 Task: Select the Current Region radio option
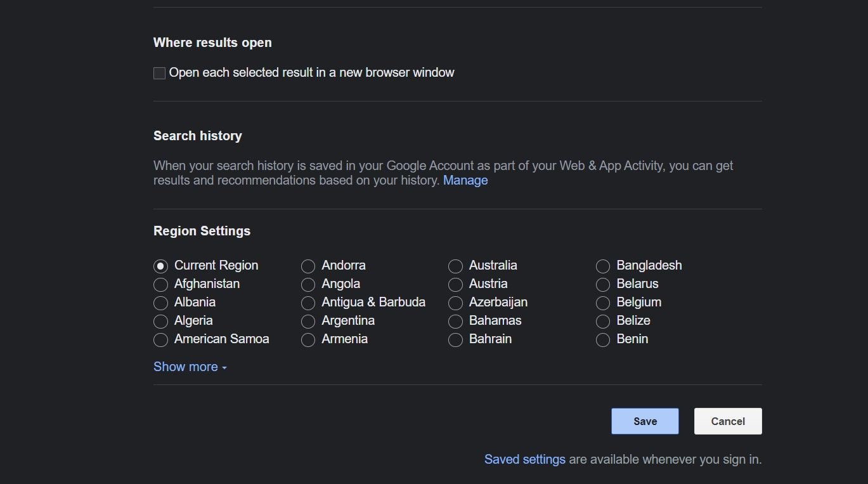click(161, 266)
